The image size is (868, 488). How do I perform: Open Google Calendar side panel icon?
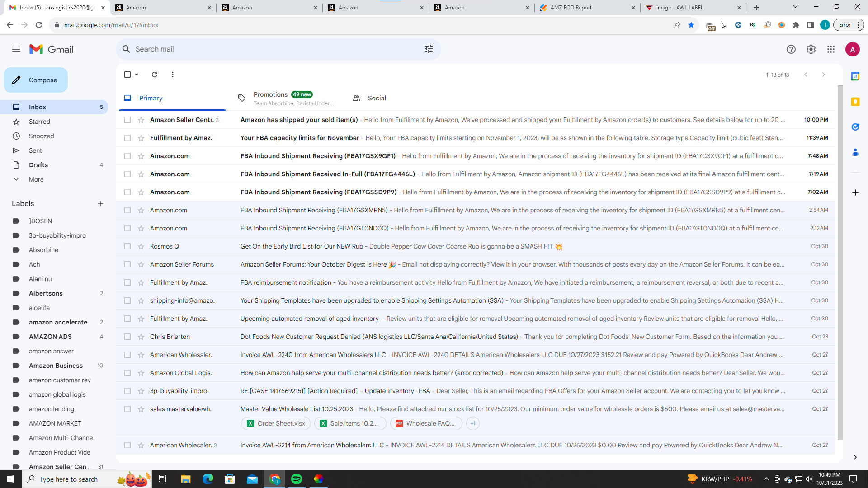tap(855, 76)
